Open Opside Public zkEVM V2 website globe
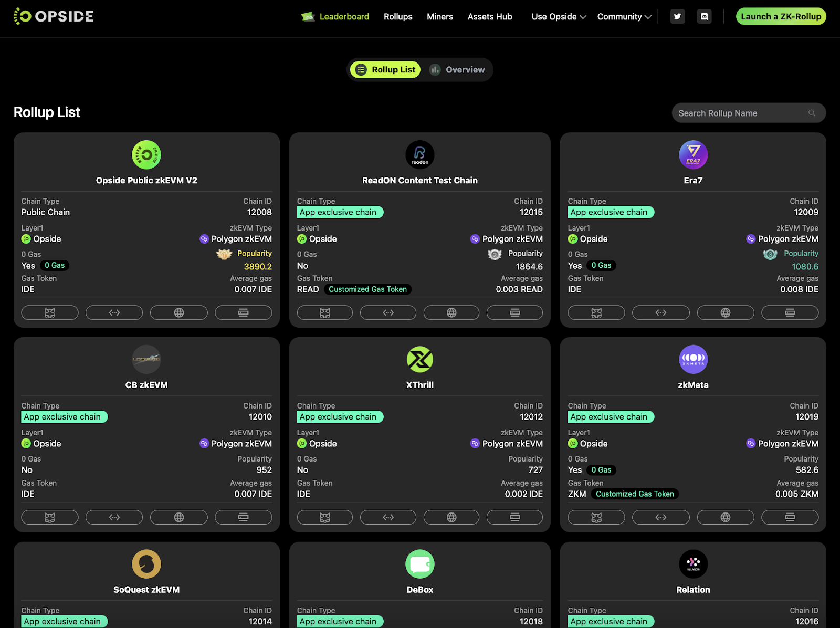 (179, 312)
